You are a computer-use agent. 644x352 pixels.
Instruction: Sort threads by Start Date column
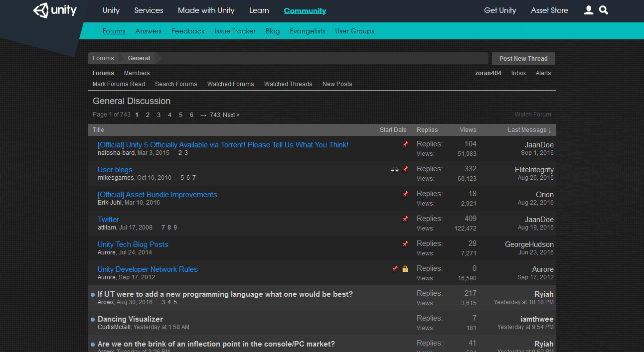393,130
